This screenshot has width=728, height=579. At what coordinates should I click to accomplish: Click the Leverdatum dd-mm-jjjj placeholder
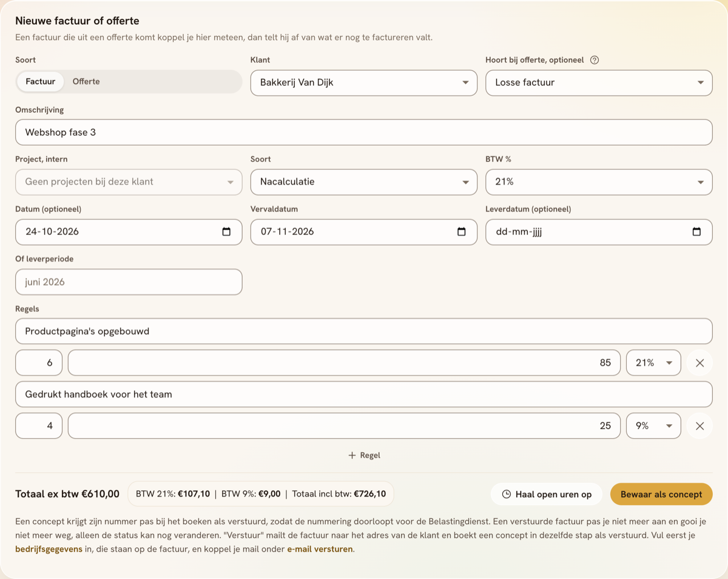(x=519, y=232)
